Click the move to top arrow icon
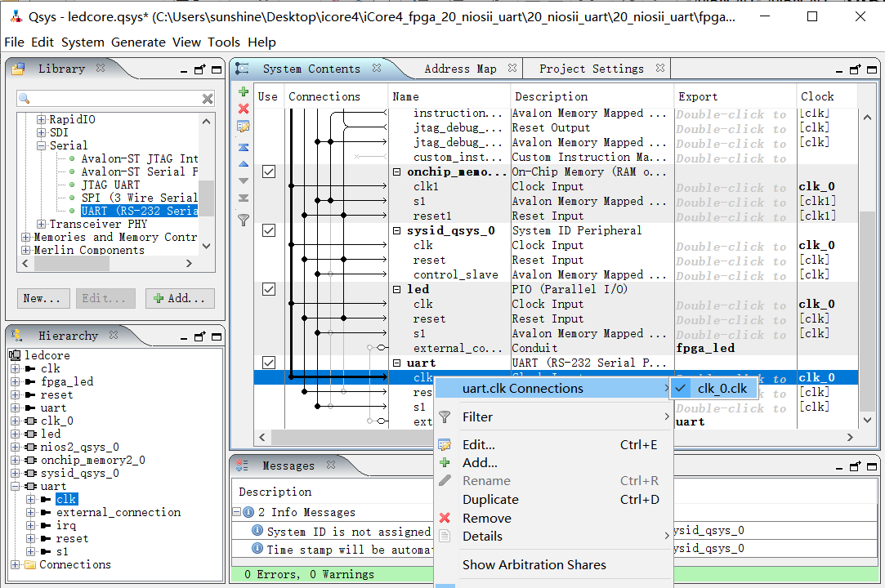The width and height of the screenshot is (885, 588). (243, 147)
